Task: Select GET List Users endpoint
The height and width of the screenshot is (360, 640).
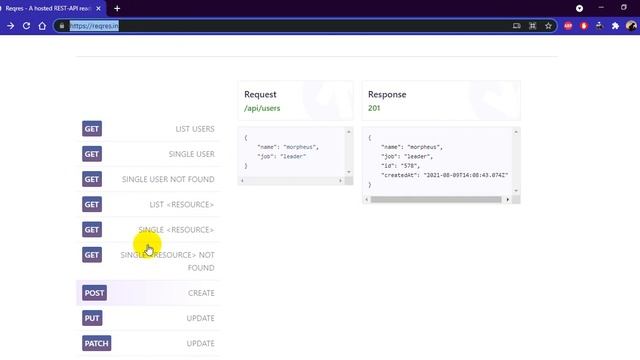Action: (148, 129)
